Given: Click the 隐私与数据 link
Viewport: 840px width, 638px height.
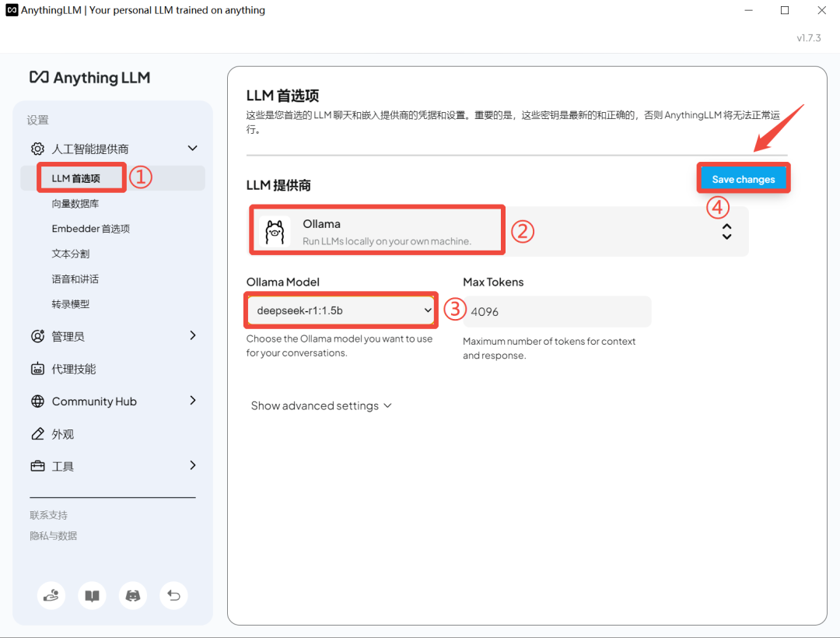Looking at the screenshot, I should [x=54, y=535].
